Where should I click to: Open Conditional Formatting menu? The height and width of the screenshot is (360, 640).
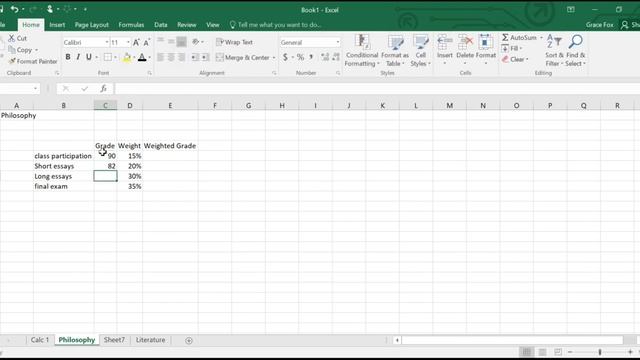(362, 51)
